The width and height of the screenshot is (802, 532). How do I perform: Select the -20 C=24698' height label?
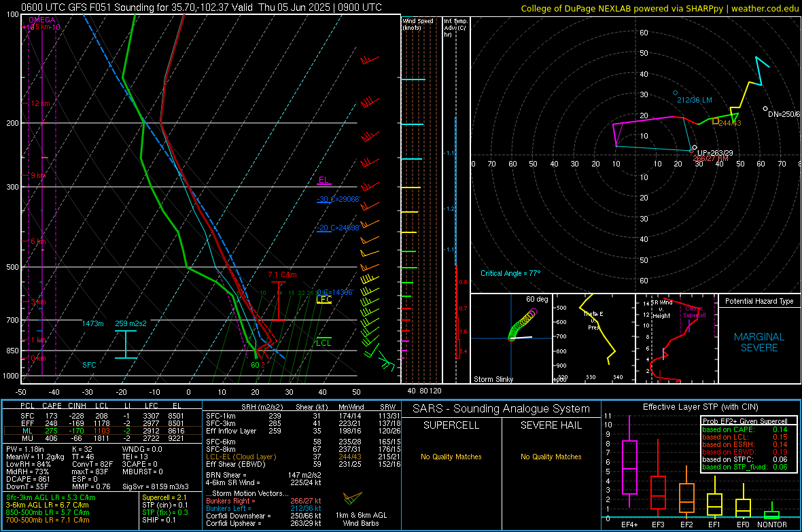coord(338,228)
